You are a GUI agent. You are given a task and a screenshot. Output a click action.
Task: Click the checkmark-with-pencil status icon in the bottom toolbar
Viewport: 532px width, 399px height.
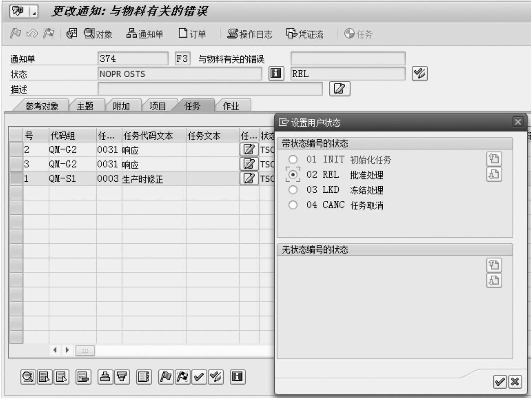pyautogui.click(x=215, y=377)
